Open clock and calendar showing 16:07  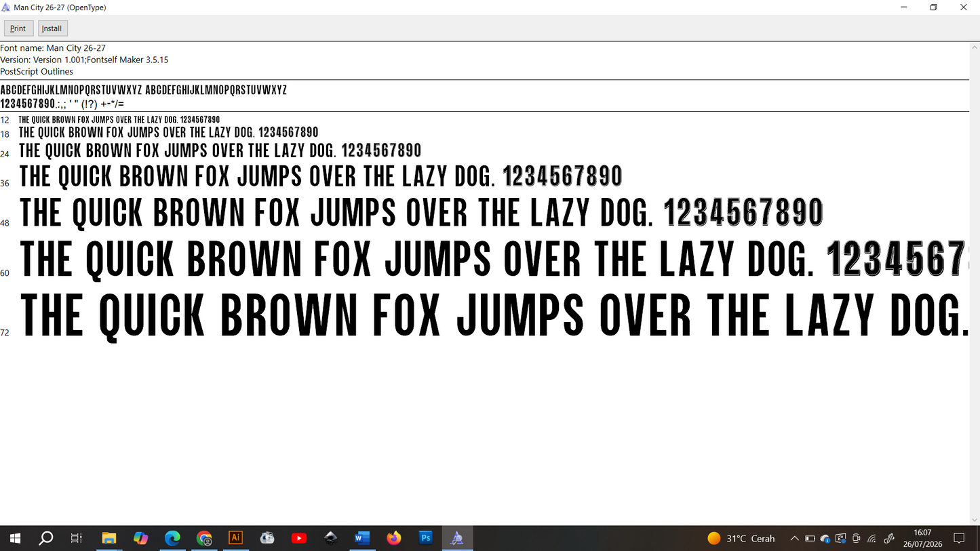pyautogui.click(x=922, y=538)
